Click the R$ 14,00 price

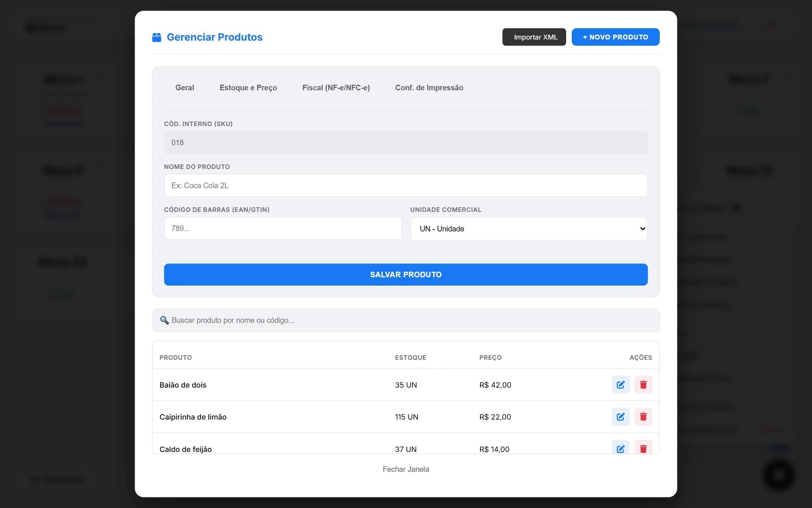(494, 449)
